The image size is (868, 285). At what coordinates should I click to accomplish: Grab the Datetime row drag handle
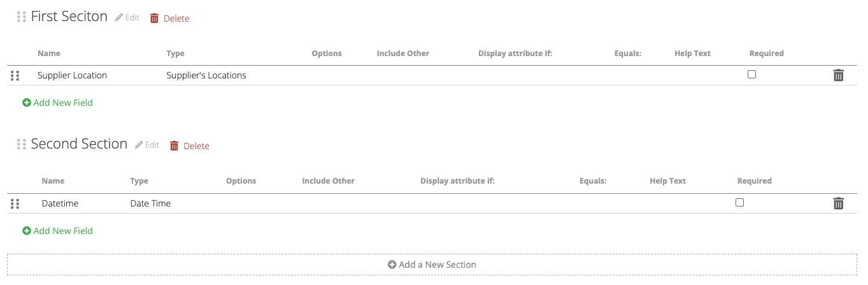coord(15,204)
